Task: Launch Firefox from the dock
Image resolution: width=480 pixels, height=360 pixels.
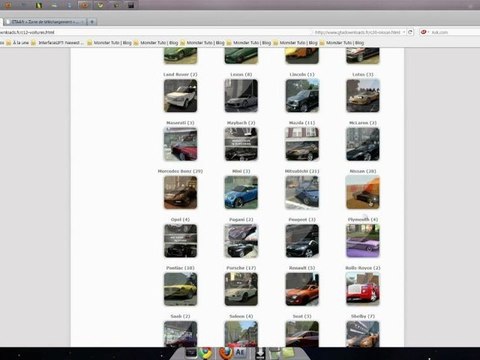Action: click(226, 353)
